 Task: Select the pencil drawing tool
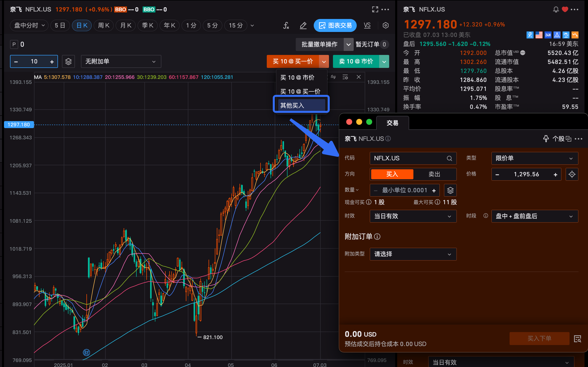(303, 25)
